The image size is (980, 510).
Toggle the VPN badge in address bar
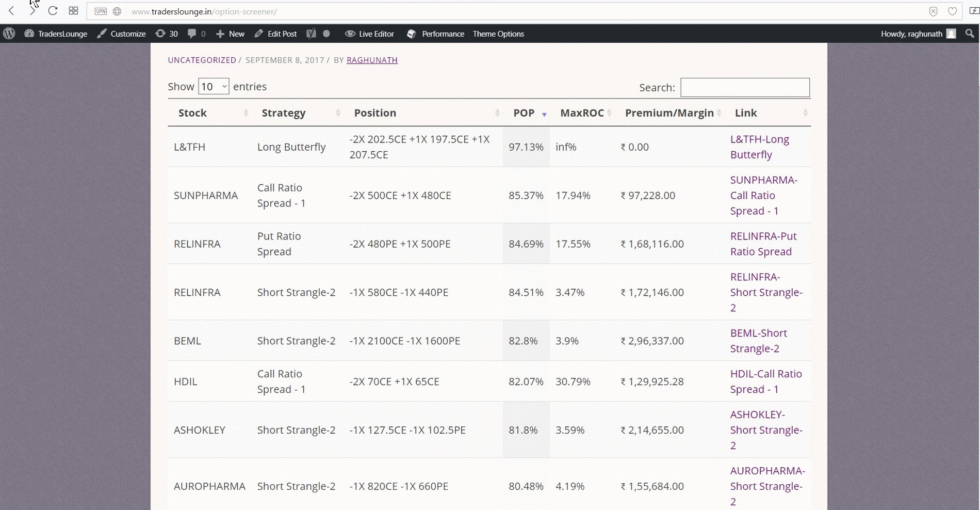[x=101, y=11]
